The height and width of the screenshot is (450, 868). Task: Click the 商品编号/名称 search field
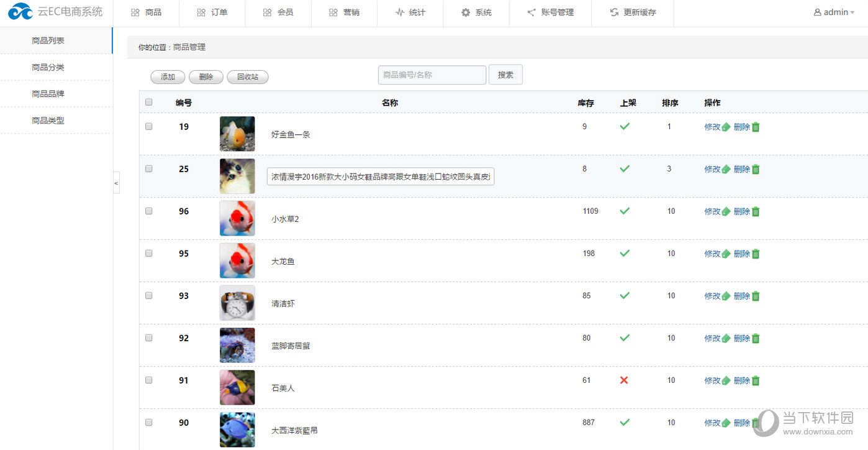click(432, 75)
